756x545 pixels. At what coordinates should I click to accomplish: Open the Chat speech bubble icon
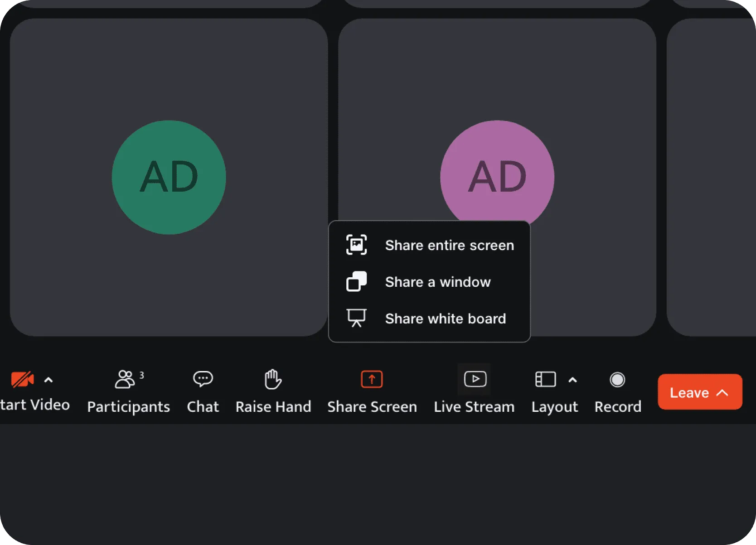click(x=203, y=379)
